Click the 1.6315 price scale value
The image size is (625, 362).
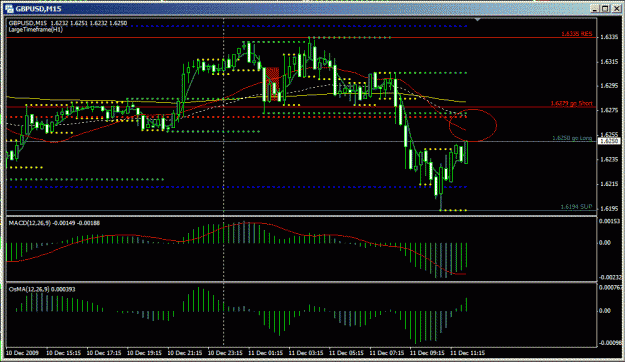(609, 62)
